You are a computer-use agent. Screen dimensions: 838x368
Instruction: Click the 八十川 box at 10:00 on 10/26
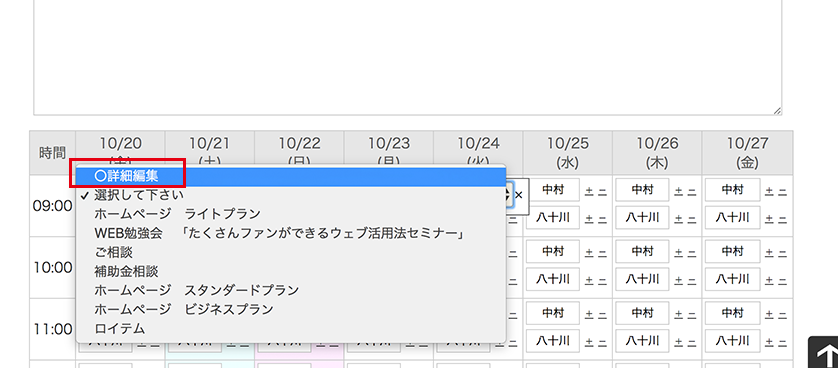[642, 279]
